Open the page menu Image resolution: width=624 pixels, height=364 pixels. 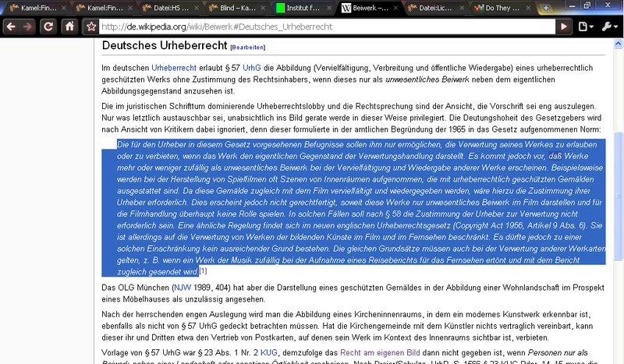(586, 27)
